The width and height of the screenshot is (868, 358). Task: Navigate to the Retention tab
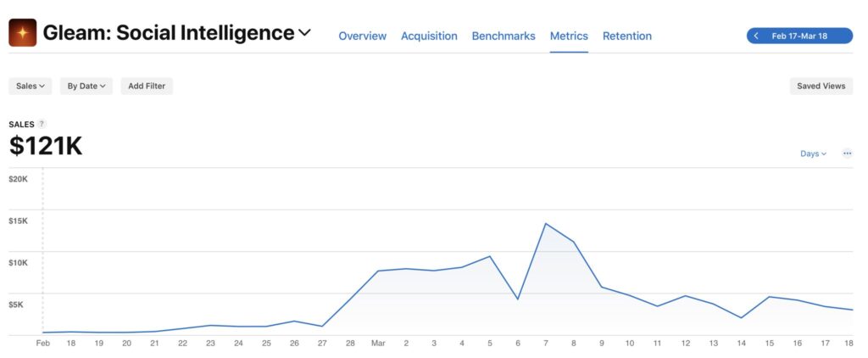[x=627, y=36]
